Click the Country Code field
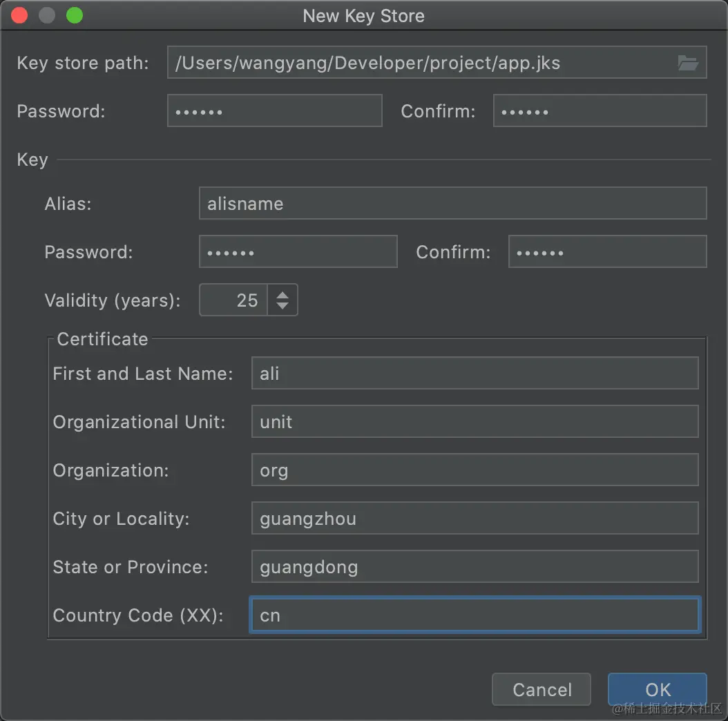This screenshot has width=728, height=721. 475,615
